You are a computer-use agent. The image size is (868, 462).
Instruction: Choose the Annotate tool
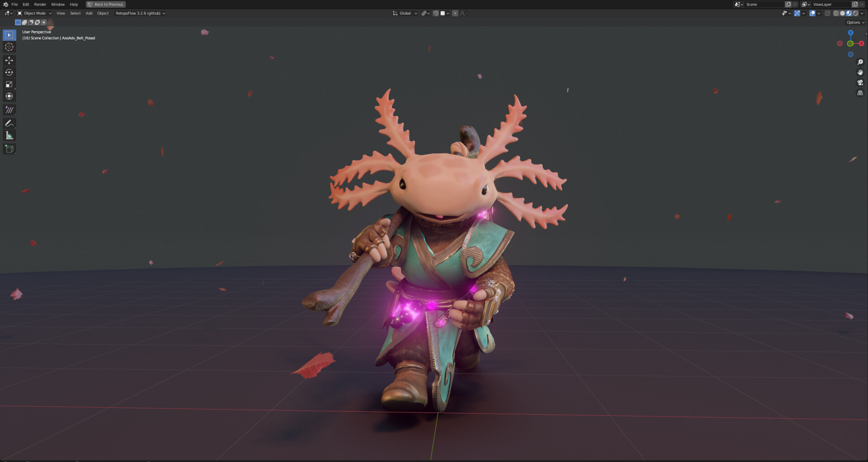click(9, 123)
